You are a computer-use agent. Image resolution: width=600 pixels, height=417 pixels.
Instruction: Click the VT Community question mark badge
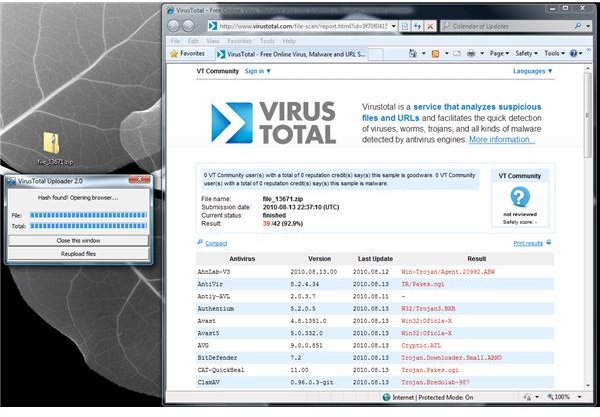click(x=520, y=196)
